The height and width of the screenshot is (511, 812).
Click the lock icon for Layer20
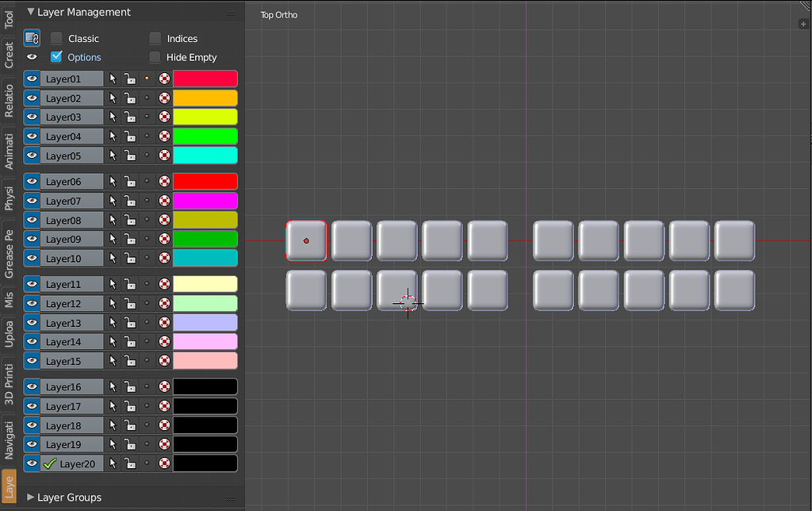pyautogui.click(x=130, y=463)
